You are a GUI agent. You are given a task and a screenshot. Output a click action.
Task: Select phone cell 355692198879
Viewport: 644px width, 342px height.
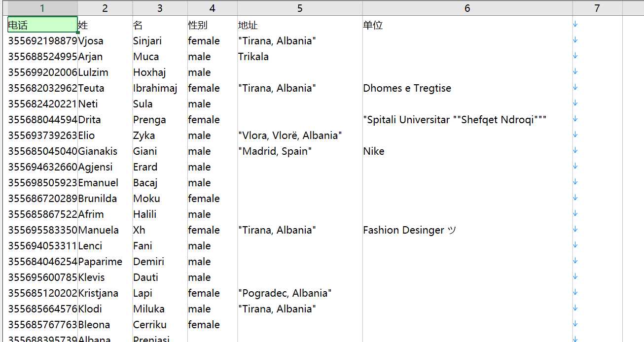click(42, 41)
